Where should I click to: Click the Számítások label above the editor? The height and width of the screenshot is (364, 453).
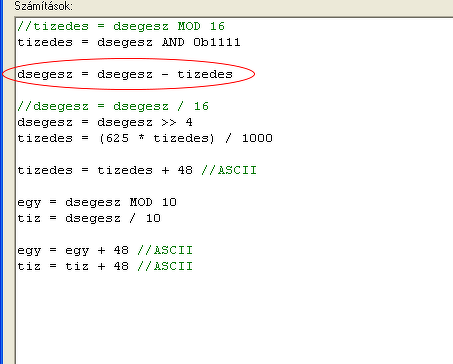[x=43, y=6]
